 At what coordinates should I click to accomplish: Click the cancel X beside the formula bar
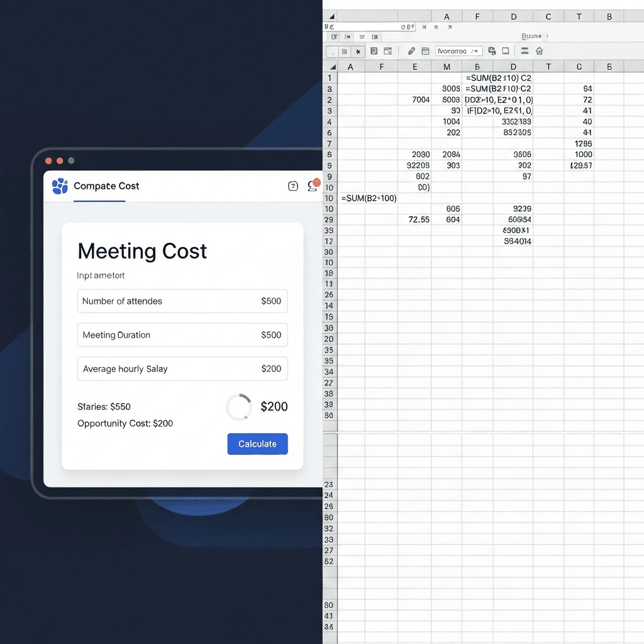coord(424,26)
